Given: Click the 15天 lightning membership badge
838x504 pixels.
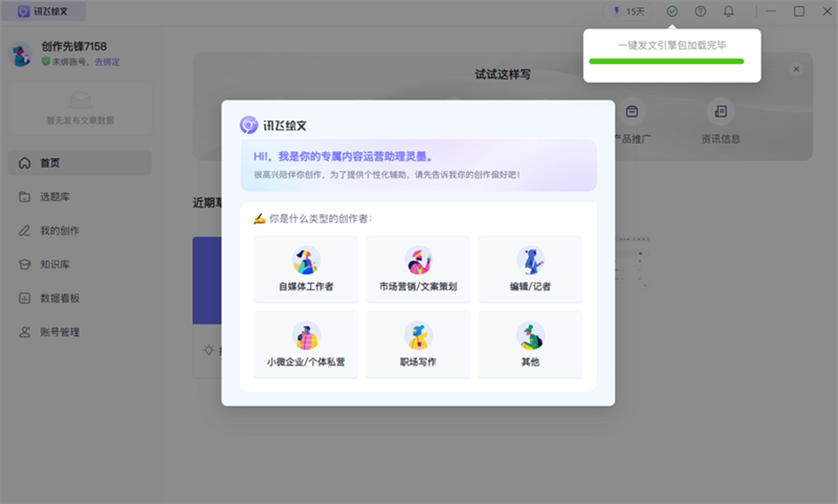Looking at the screenshot, I should coord(628,11).
